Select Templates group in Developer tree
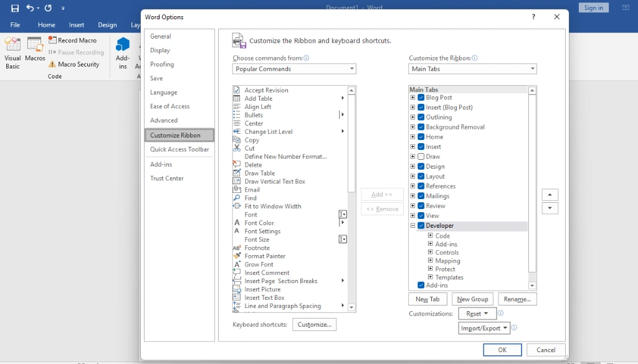The width and height of the screenshot is (638, 364). coord(449,278)
